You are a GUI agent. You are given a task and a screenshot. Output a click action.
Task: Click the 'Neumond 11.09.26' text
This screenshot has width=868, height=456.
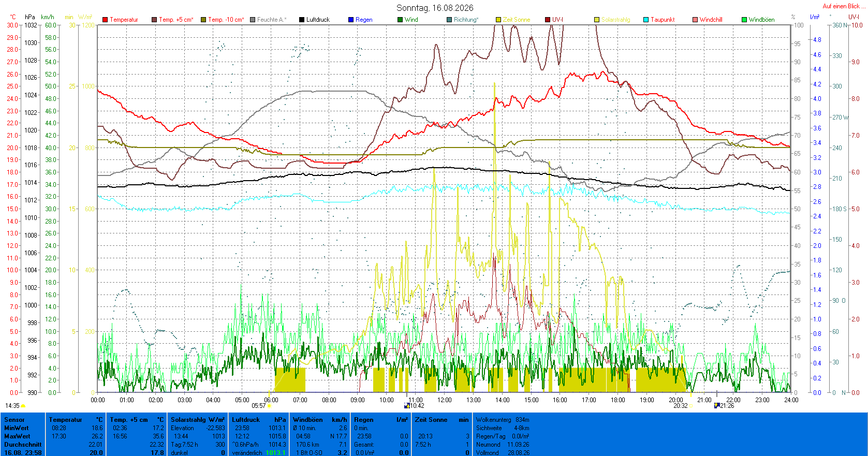click(x=503, y=445)
